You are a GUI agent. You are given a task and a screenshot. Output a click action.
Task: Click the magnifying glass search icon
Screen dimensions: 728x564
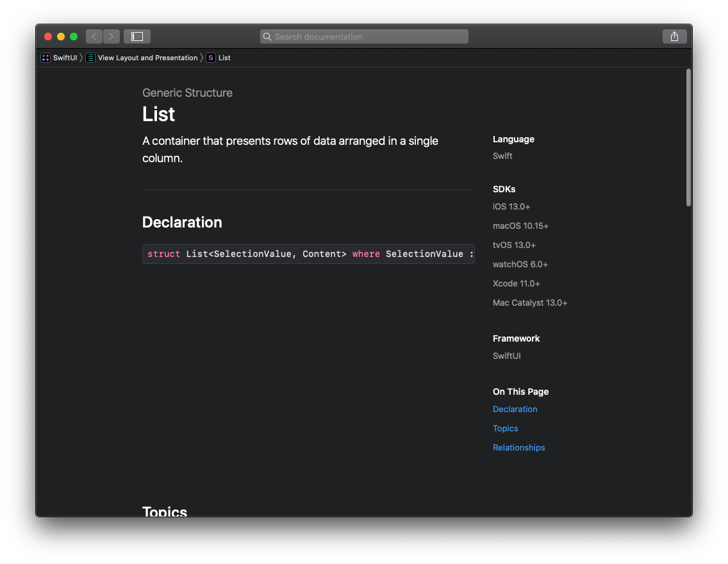pyautogui.click(x=267, y=37)
